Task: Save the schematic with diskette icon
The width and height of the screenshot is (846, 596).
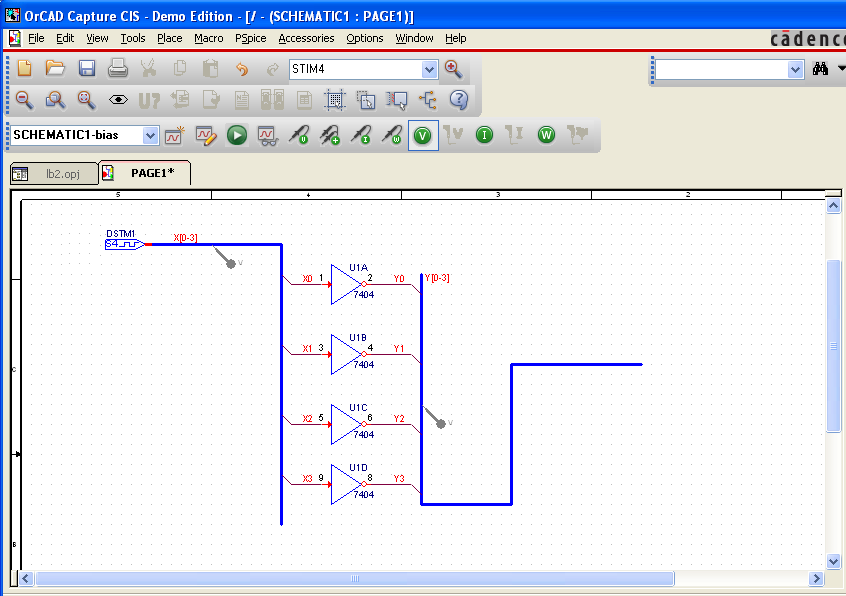Action: click(86, 68)
